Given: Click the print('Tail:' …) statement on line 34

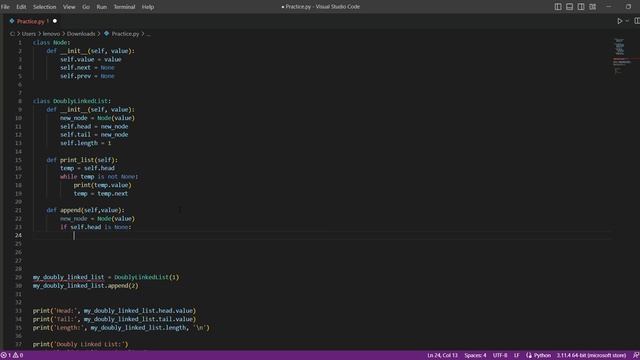Looking at the screenshot, I should click(114, 319).
